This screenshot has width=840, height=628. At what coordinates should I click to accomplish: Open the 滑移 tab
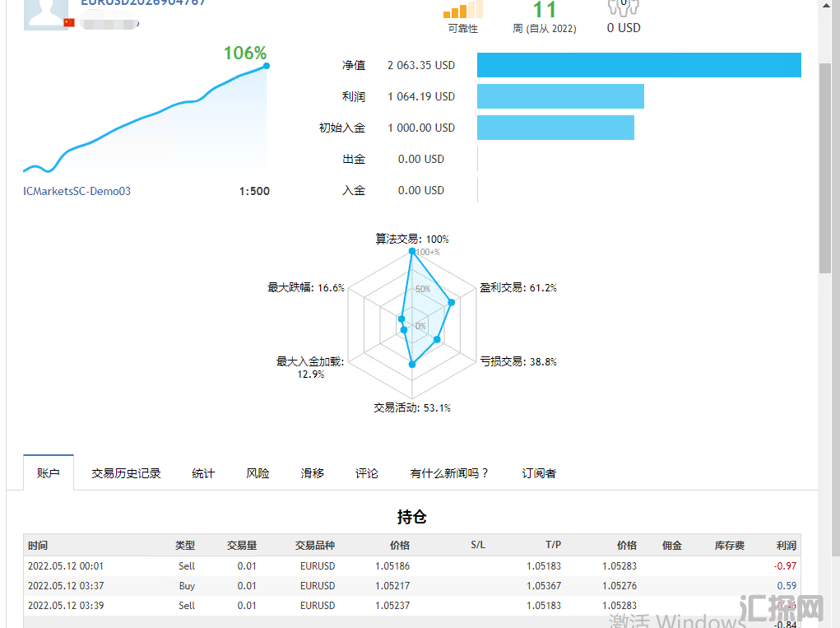pos(313,473)
